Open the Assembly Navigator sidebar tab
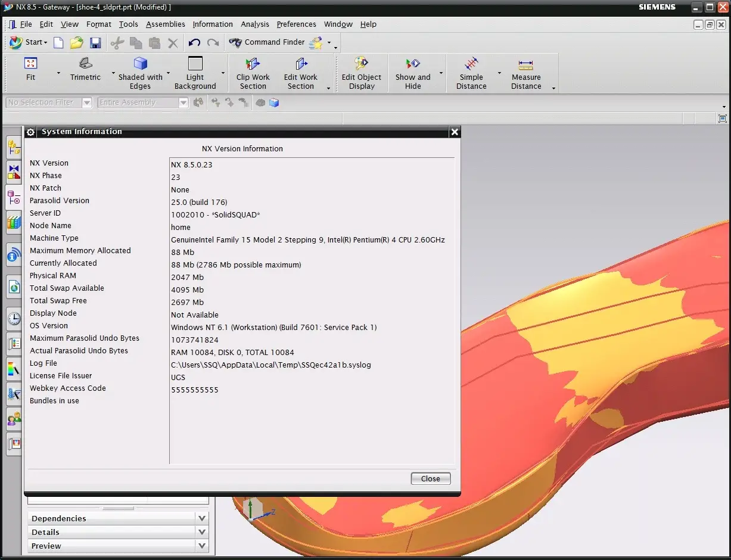Screen dimensions: 731x560 click(14, 147)
